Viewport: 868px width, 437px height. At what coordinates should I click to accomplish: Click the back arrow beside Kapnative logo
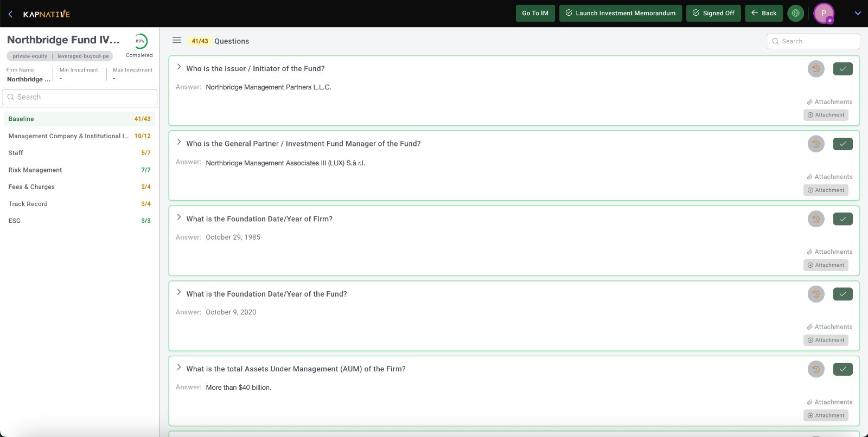pyautogui.click(x=10, y=14)
